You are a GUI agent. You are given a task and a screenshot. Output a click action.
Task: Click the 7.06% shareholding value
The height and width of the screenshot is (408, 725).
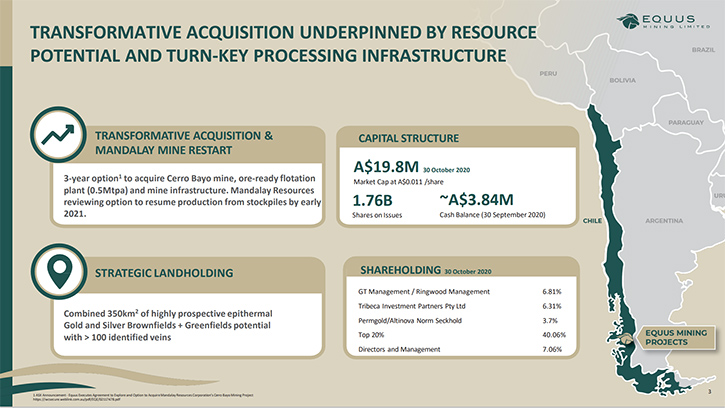[x=552, y=349]
